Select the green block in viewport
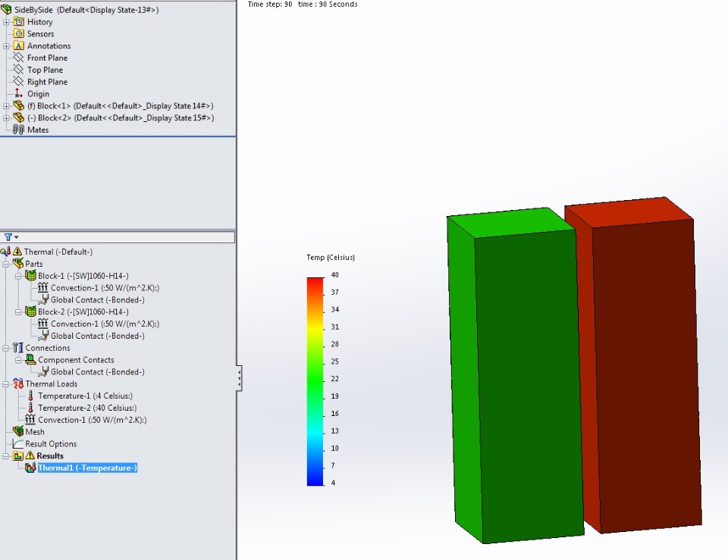The width and height of the screenshot is (728, 560). (516, 376)
